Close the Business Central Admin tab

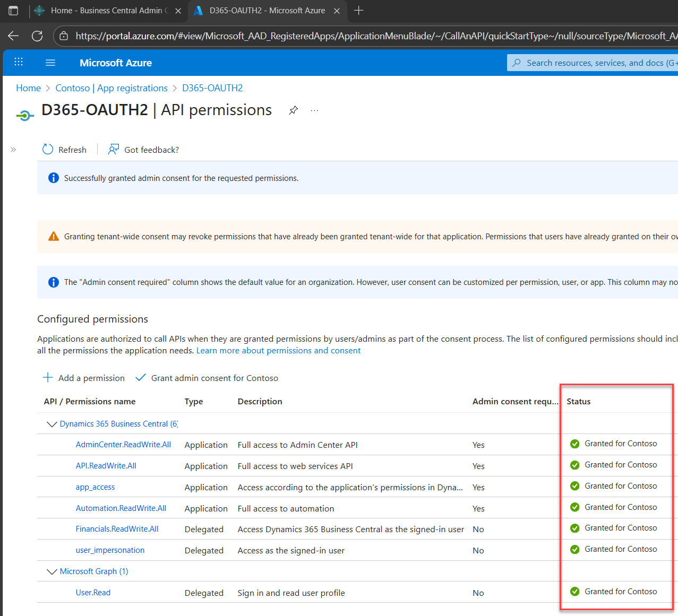pos(178,11)
